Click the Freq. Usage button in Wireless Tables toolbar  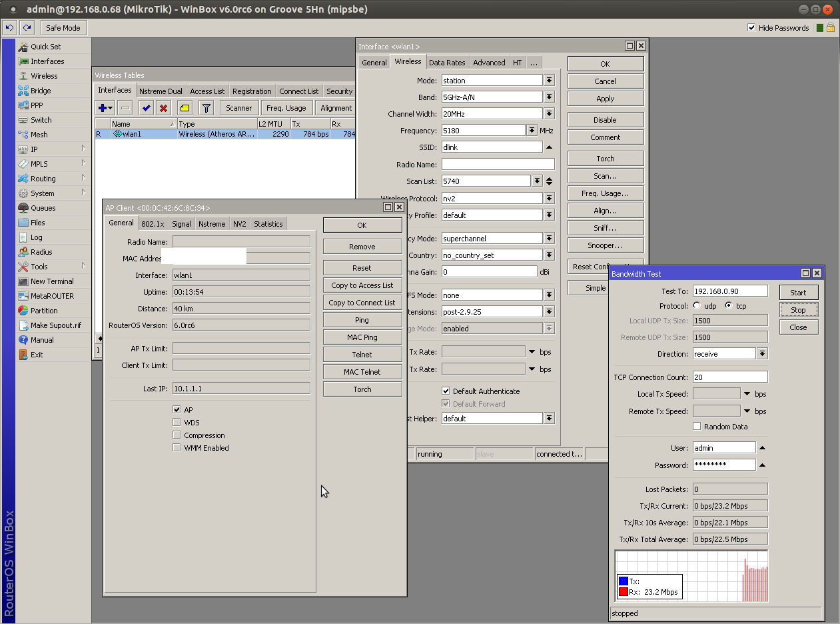click(286, 108)
